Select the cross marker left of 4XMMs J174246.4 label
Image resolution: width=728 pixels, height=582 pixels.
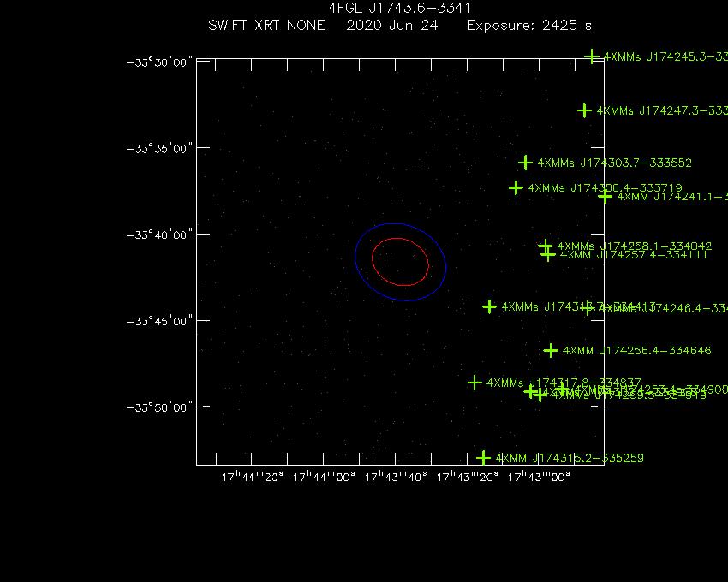588,307
